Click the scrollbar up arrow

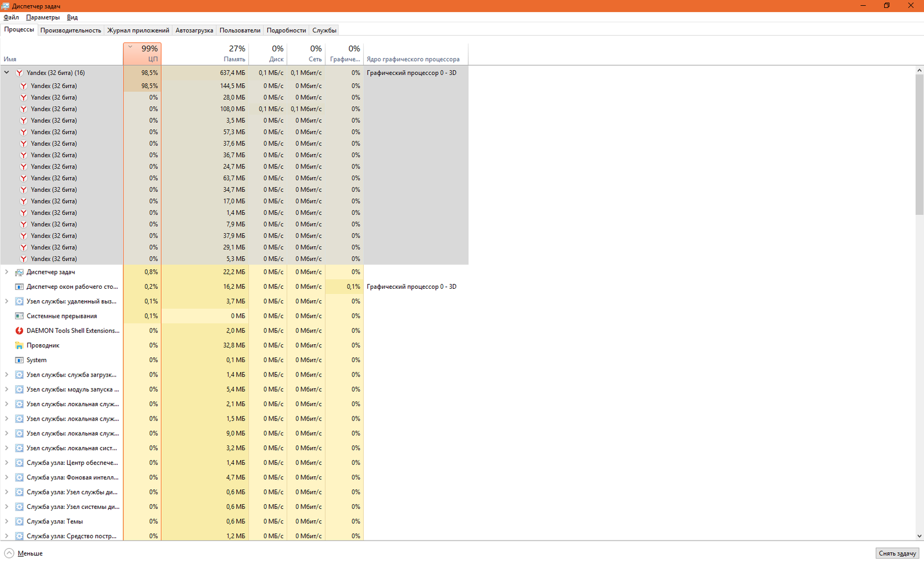[919, 70]
